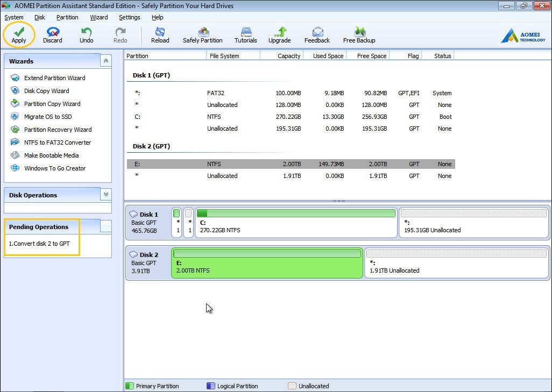Image resolution: width=552 pixels, height=392 pixels.
Task: Click the Apply checkmark icon
Action: [19, 32]
